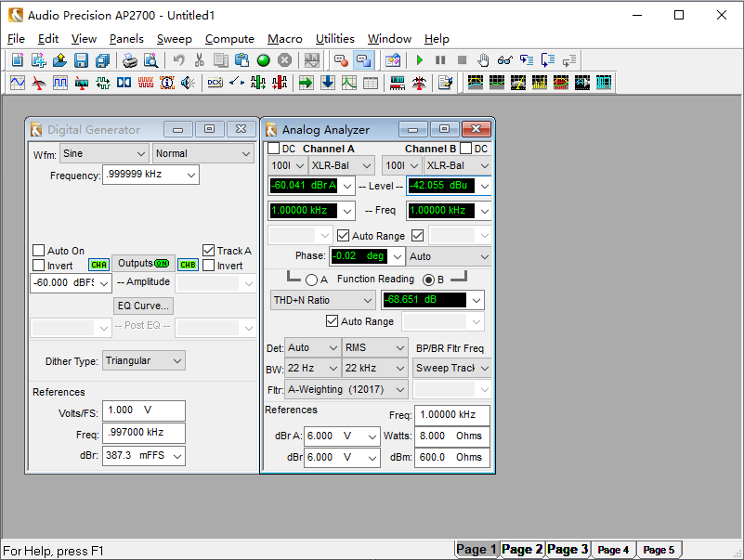Click the single floppy Save icon

[x=81, y=60]
